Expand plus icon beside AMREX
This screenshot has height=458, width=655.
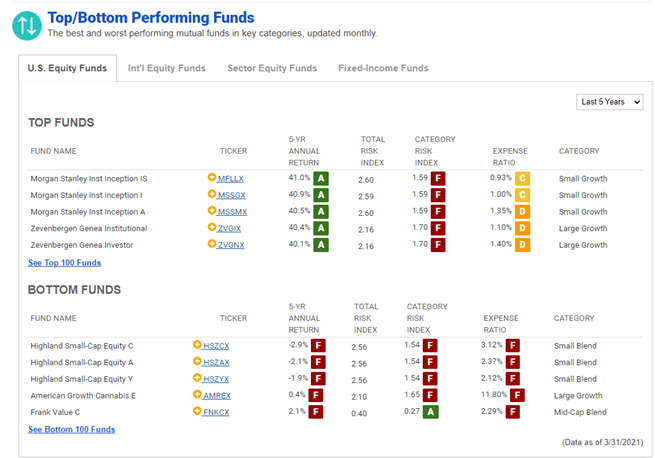tap(197, 394)
